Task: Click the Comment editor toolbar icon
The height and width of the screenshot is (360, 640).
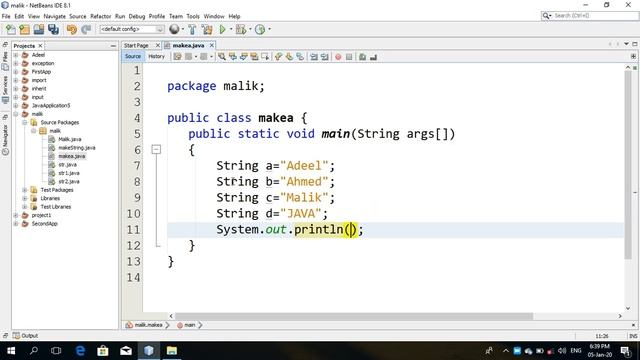Action: click(362, 57)
